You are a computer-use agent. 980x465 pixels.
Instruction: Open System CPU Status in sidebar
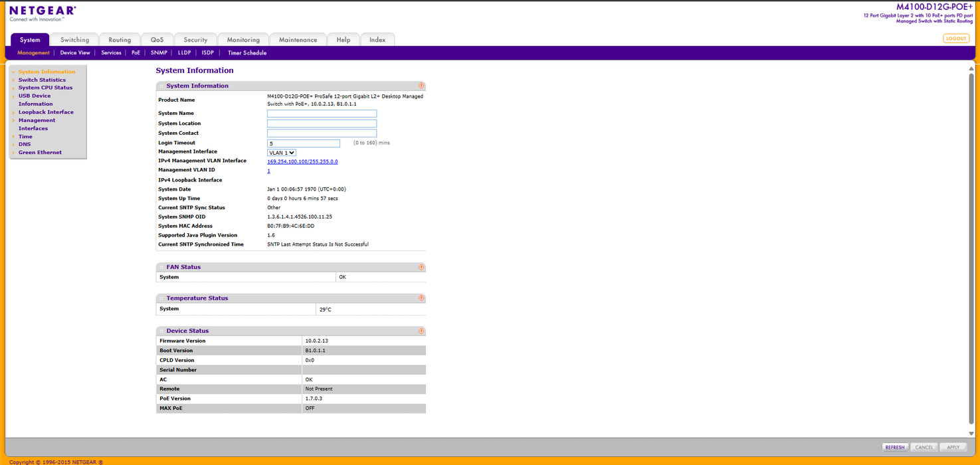(x=45, y=88)
